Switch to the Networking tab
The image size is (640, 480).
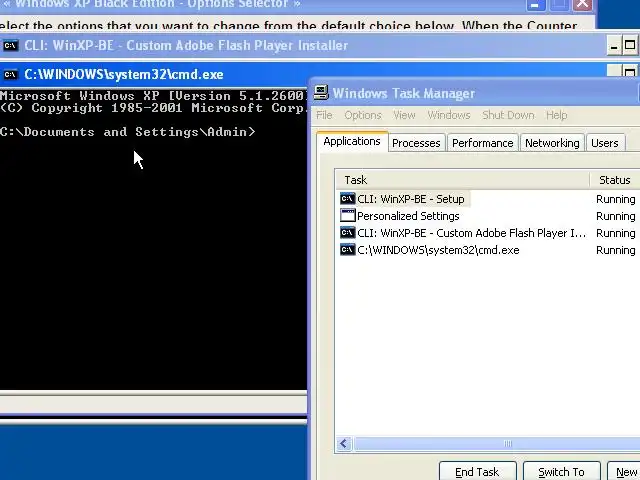[x=552, y=143]
